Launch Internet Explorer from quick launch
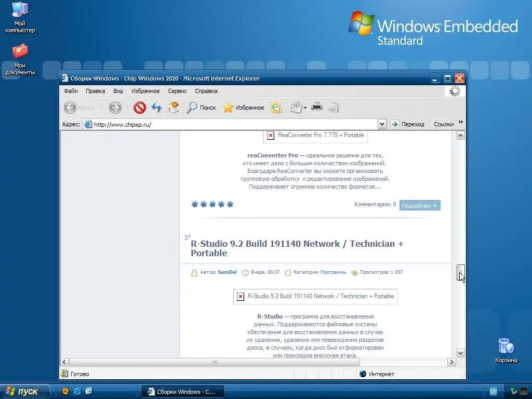 click(77, 391)
